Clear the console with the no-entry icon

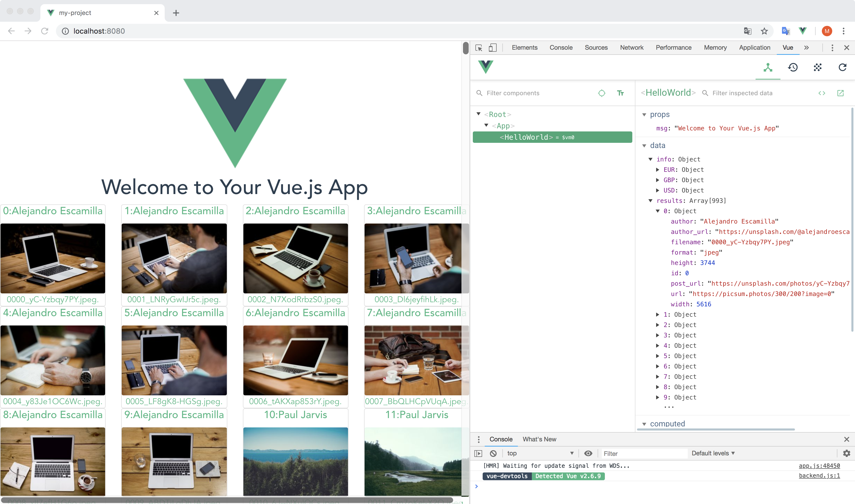(493, 453)
